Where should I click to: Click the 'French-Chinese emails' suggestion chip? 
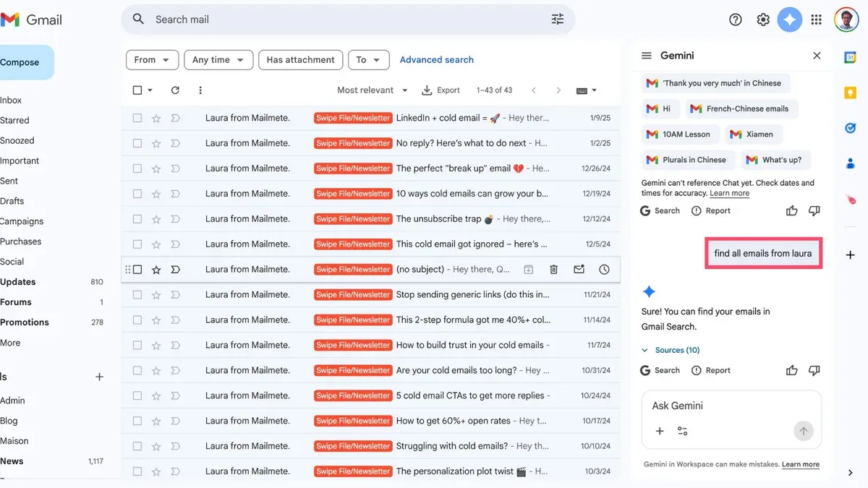741,108
